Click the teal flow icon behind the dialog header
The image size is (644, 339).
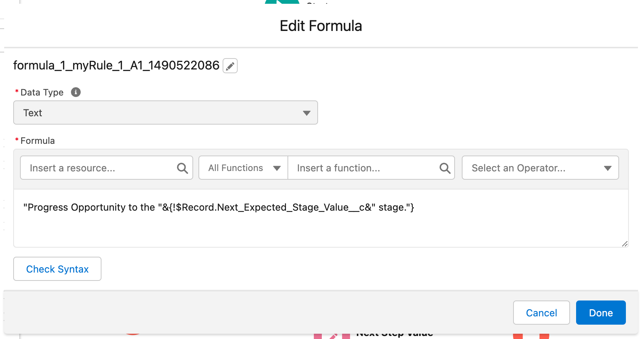click(282, 2)
